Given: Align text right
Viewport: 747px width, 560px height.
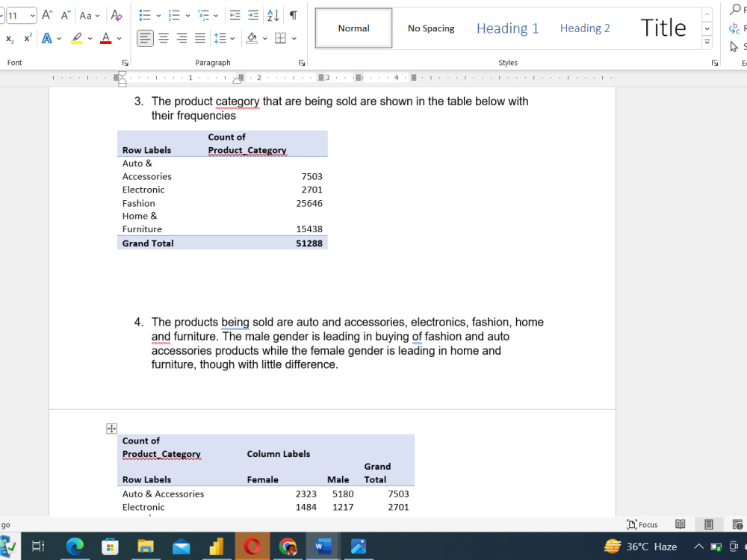Looking at the screenshot, I should [182, 38].
